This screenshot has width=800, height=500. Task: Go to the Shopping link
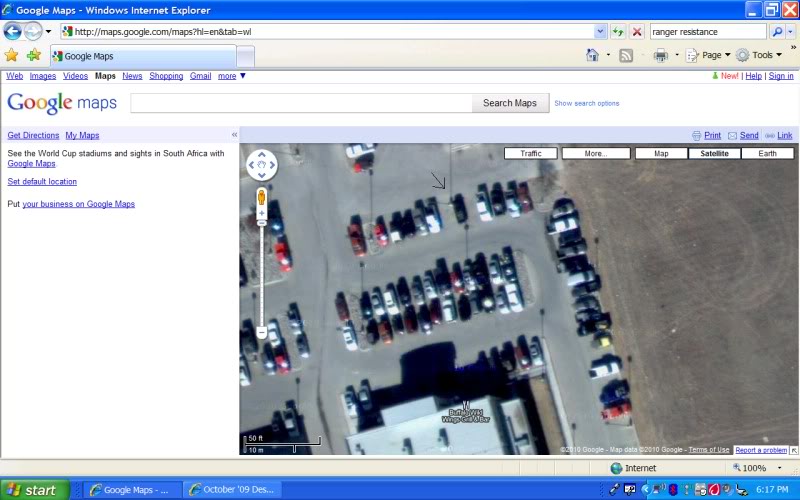click(166, 76)
